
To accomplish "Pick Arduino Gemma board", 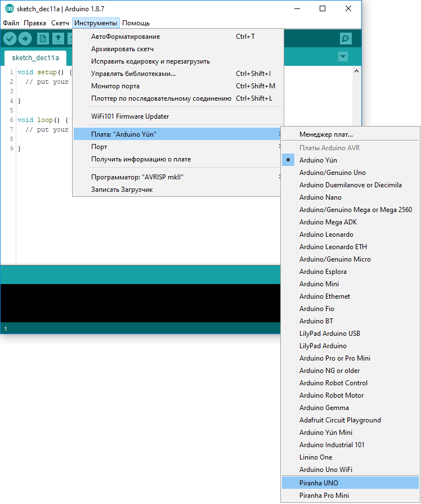I will [350, 408].
